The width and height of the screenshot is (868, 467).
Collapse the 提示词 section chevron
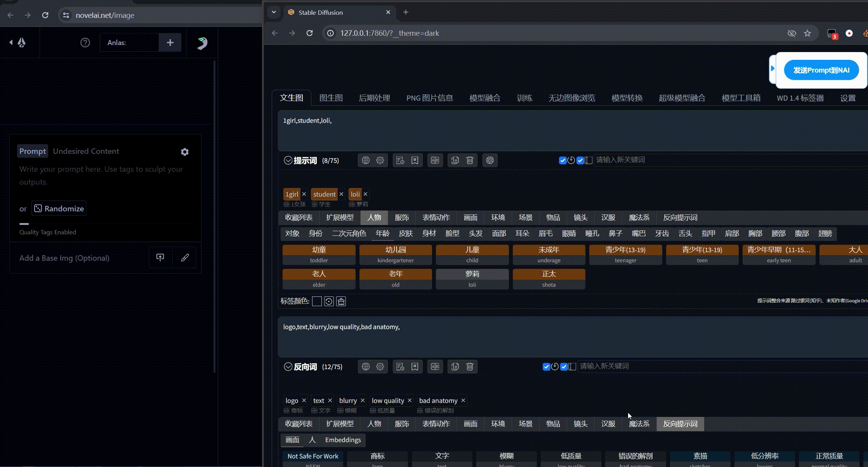[x=288, y=160]
